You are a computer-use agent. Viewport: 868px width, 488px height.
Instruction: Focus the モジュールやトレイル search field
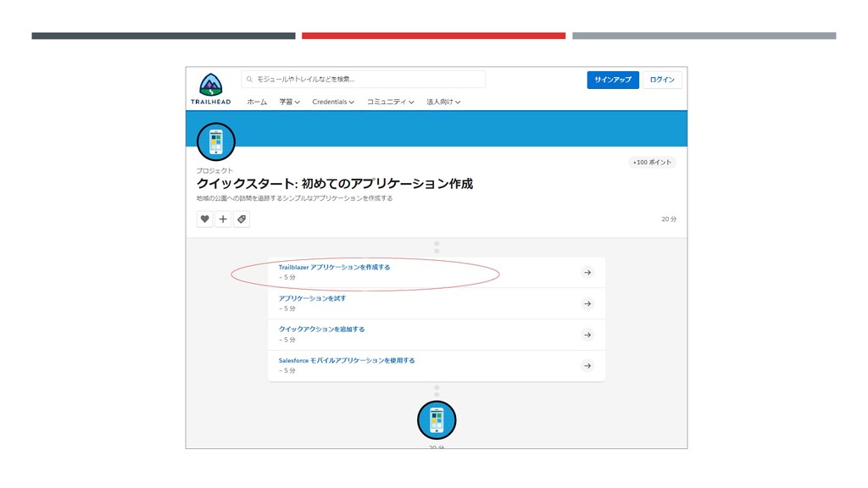363,79
